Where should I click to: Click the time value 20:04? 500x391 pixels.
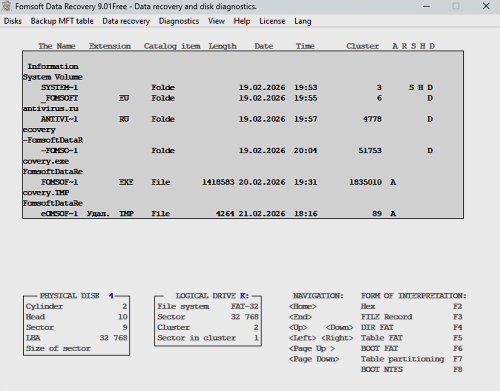pyautogui.click(x=305, y=150)
